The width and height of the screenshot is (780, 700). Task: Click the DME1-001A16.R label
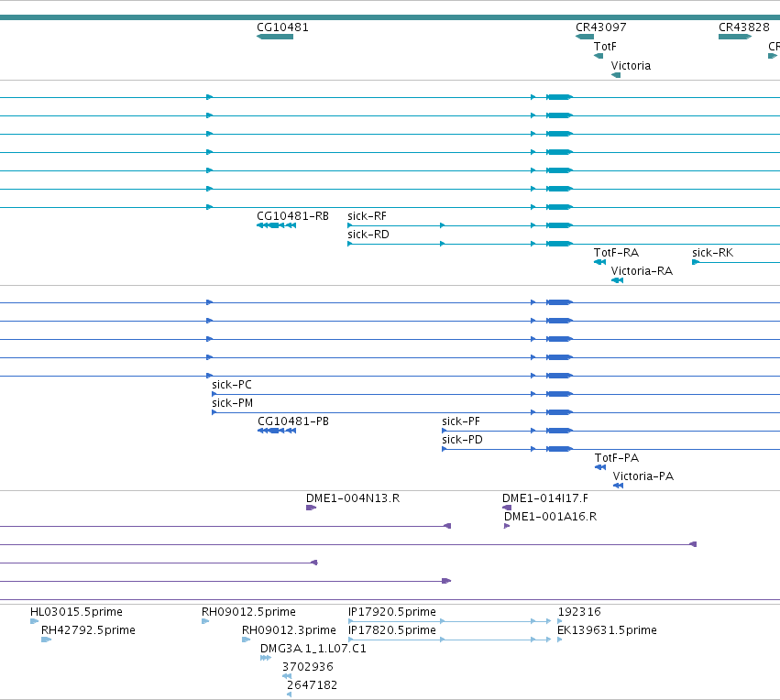(x=550, y=517)
